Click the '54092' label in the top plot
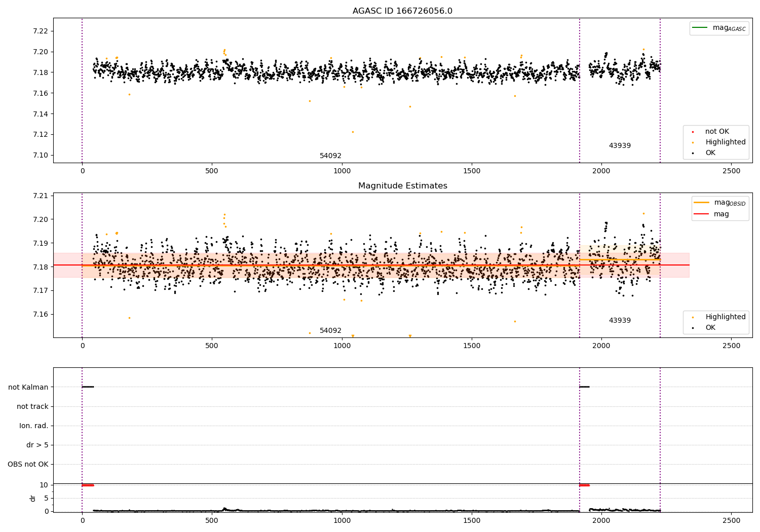The width and height of the screenshot is (760, 532). (x=330, y=156)
